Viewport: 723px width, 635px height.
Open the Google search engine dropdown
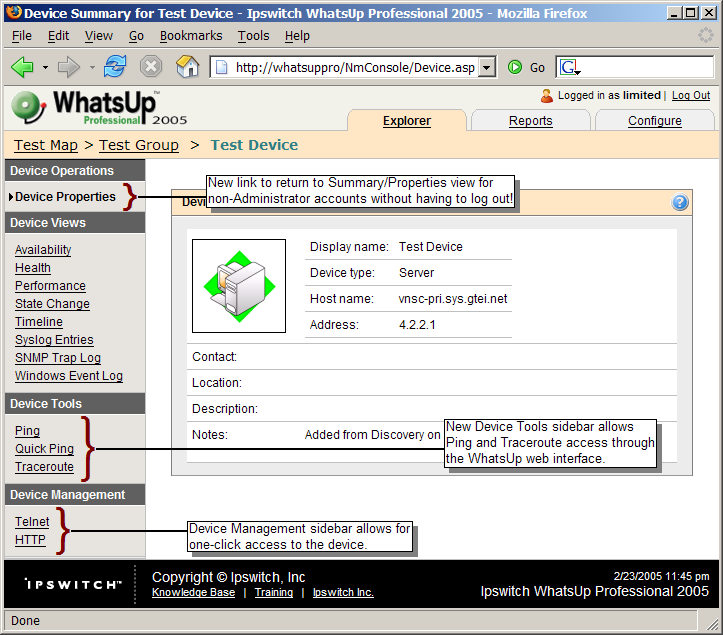click(x=570, y=68)
